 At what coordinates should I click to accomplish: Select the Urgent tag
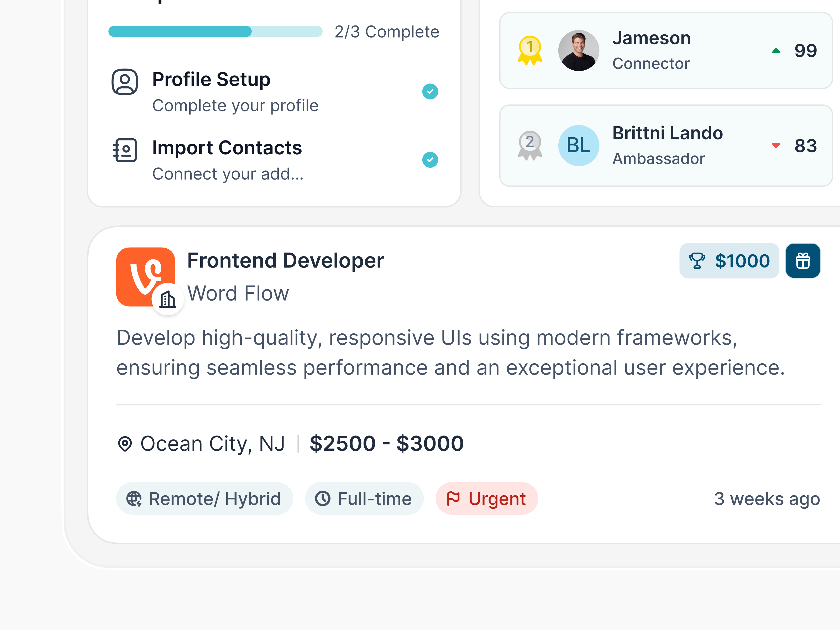pos(486,498)
